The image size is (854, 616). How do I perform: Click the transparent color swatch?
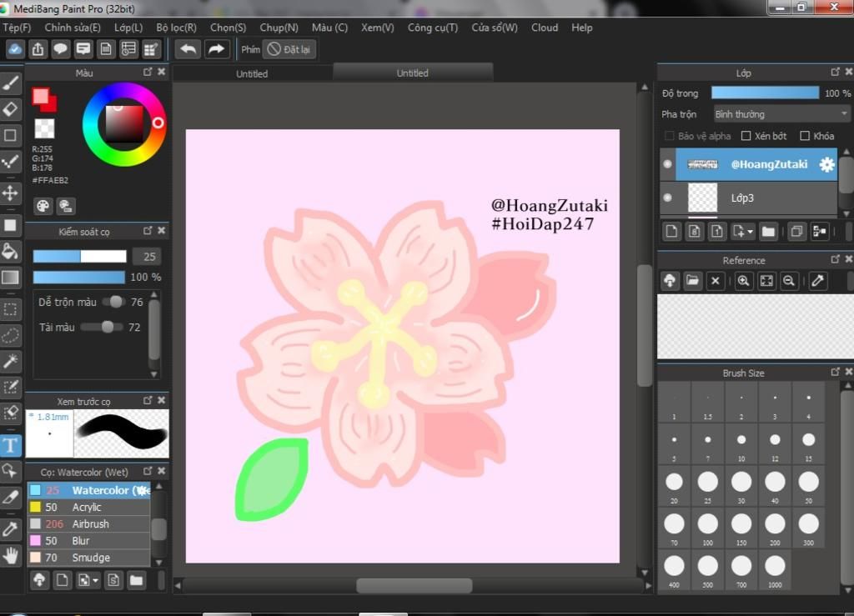click(x=44, y=129)
